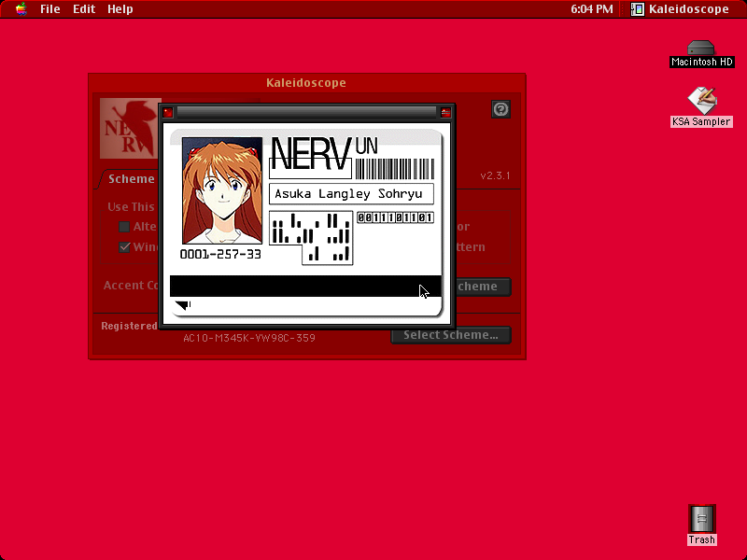
Task: Click the black corner arrow on the card
Action: click(183, 305)
